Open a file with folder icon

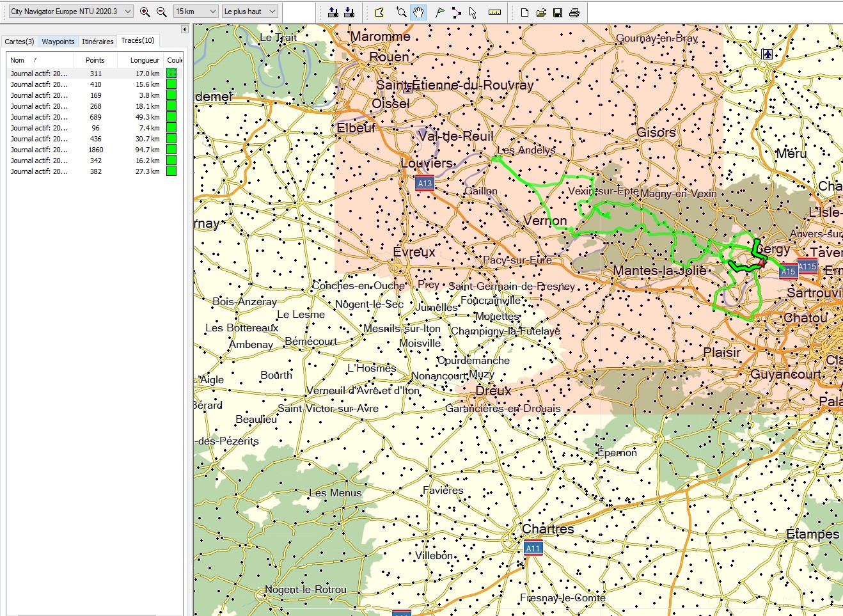point(541,12)
